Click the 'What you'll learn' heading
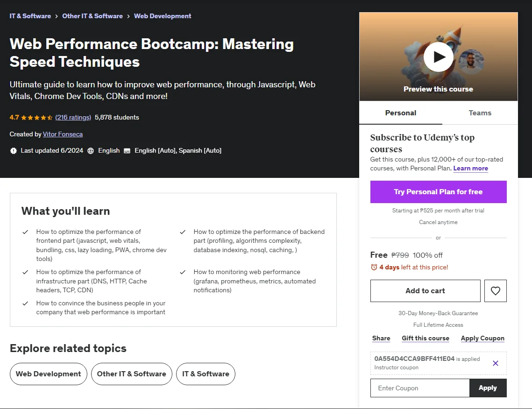The width and height of the screenshot is (532, 409). (x=65, y=211)
